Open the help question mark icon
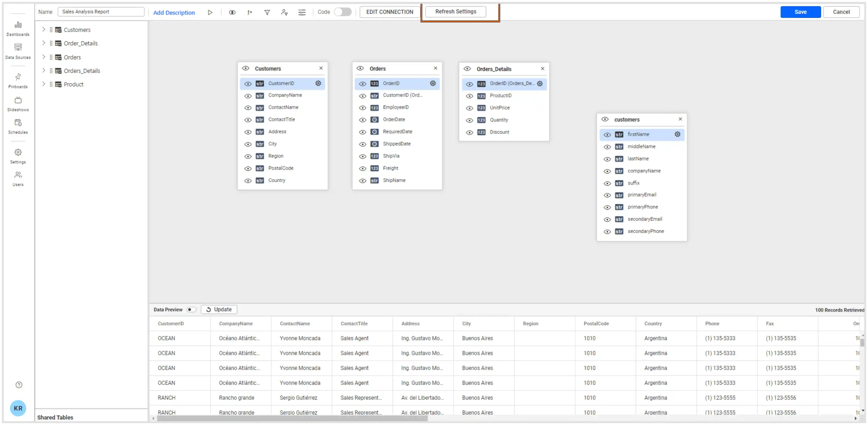 point(19,385)
